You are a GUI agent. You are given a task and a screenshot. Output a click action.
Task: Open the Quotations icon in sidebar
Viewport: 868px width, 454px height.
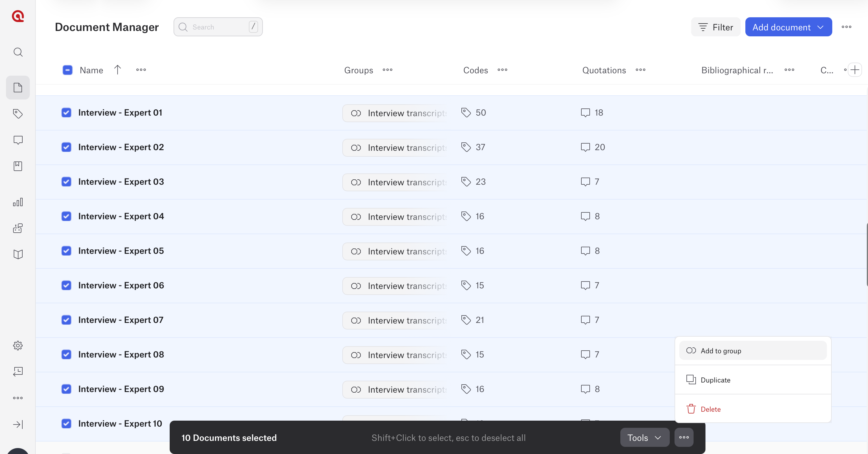pos(18,140)
